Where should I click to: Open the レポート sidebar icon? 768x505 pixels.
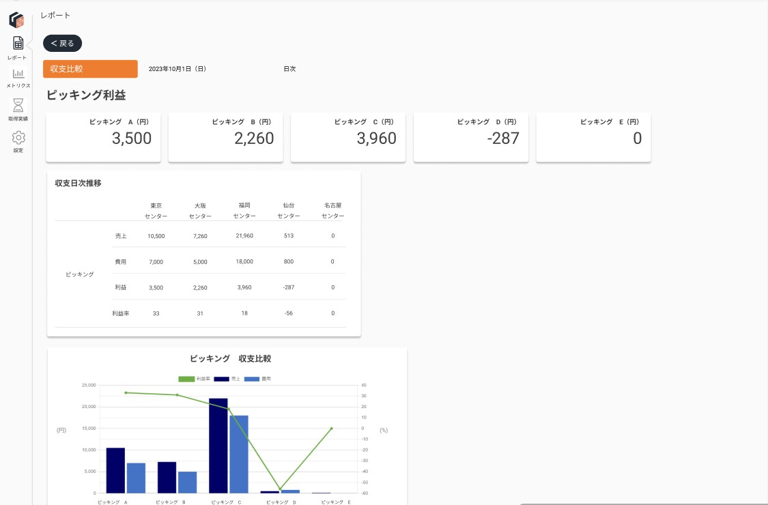(x=18, y=43)
